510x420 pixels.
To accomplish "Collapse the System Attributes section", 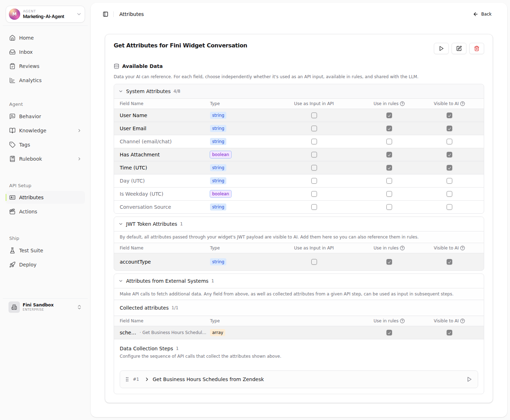I will point(121,91).
